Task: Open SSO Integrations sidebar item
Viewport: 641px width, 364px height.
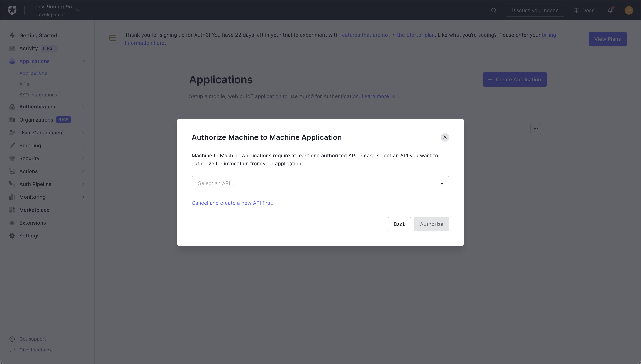Action: (38, 95)
